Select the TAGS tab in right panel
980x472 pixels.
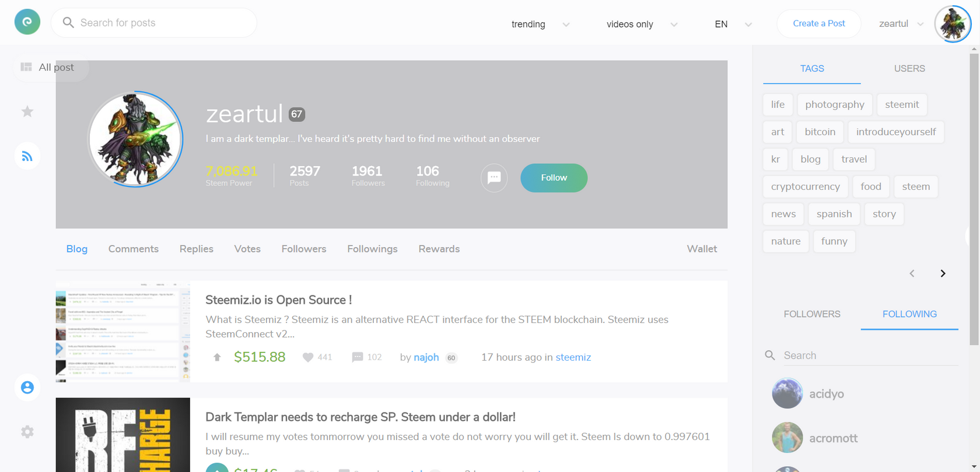pyautogui.click(x=812, y=69)
